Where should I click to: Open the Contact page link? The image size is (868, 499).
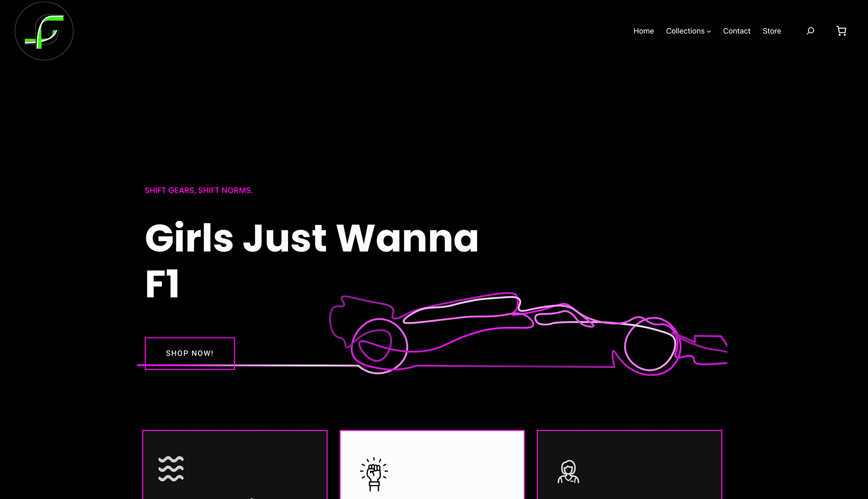click(736, 31)
